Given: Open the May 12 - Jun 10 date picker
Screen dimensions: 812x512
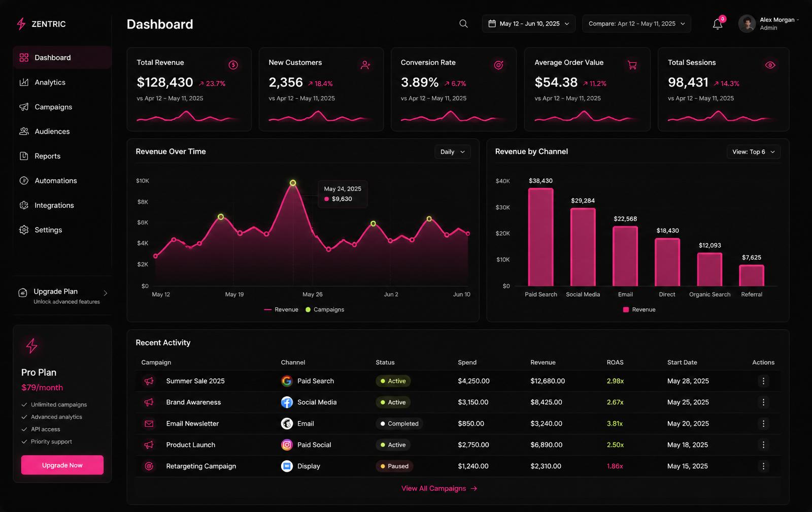Looking at the screenshot, I should click(528, 24).
